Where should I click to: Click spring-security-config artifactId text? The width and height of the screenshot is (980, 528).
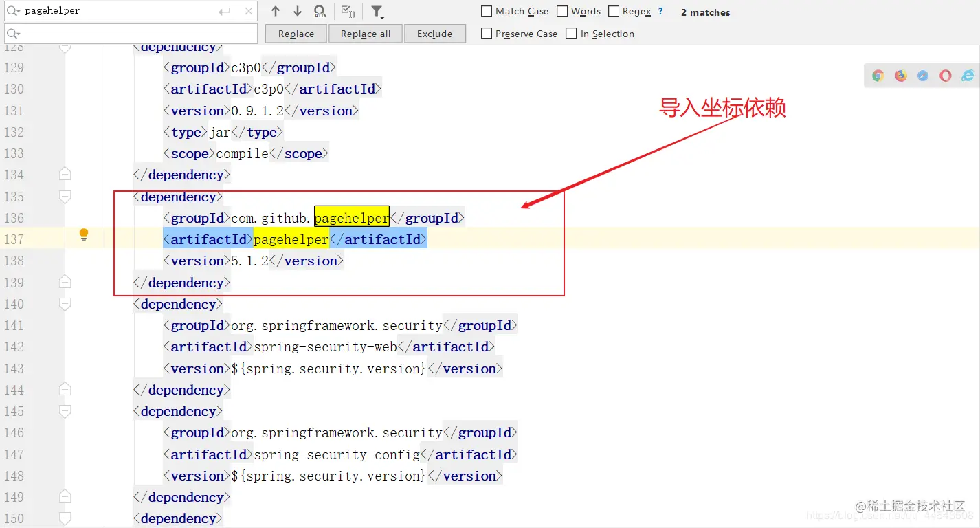337,454
